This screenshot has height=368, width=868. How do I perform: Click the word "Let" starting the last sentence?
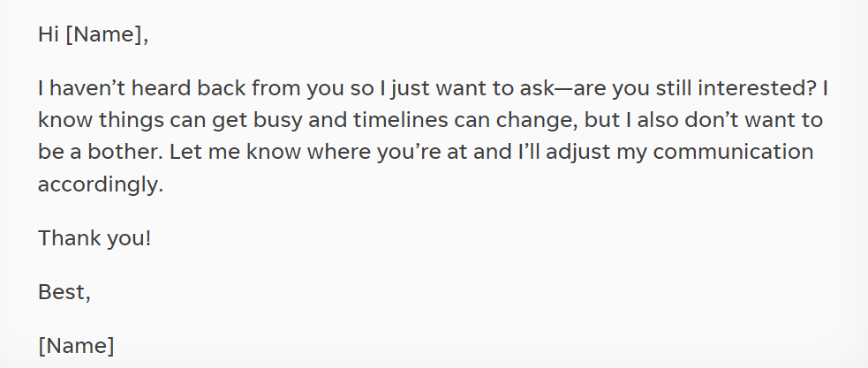click(185, 152)
